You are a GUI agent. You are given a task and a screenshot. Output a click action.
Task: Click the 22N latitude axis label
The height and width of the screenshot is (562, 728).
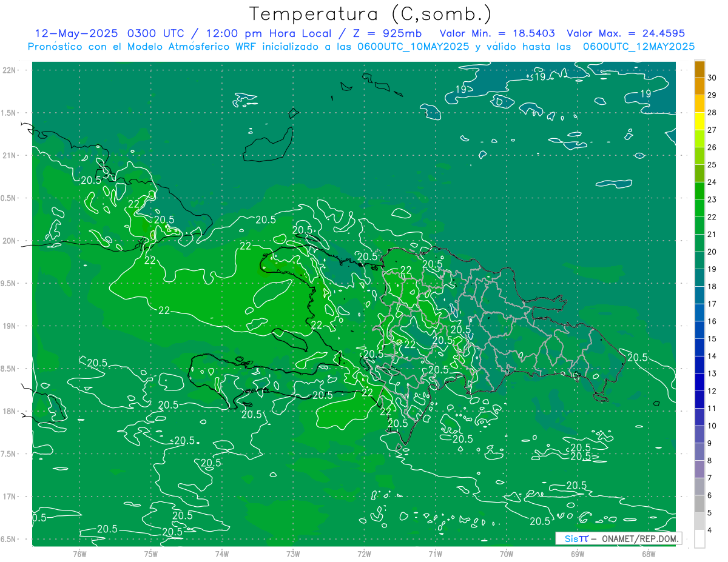click(x=10, y=70)
